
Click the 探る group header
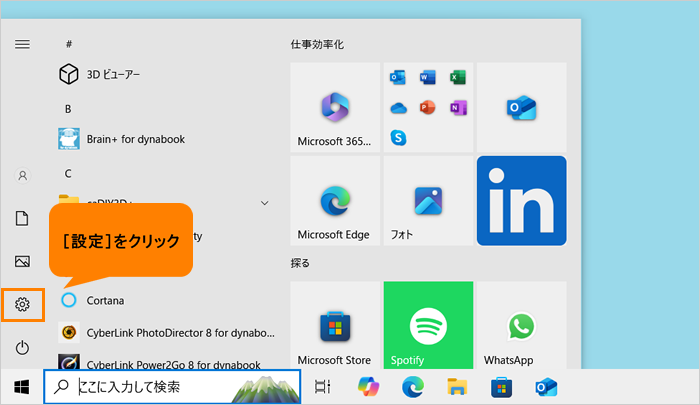tap(300, 263)
